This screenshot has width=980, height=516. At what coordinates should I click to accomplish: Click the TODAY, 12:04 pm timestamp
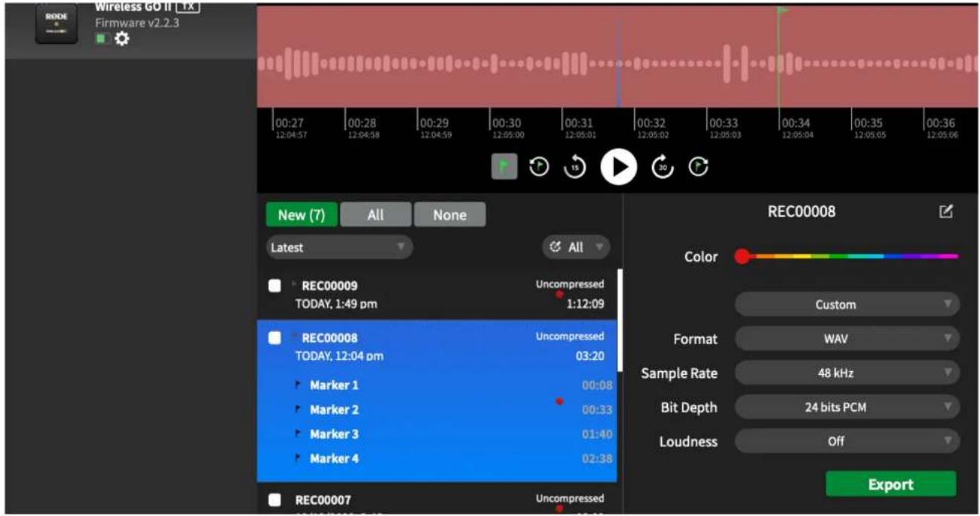point(339,356)
